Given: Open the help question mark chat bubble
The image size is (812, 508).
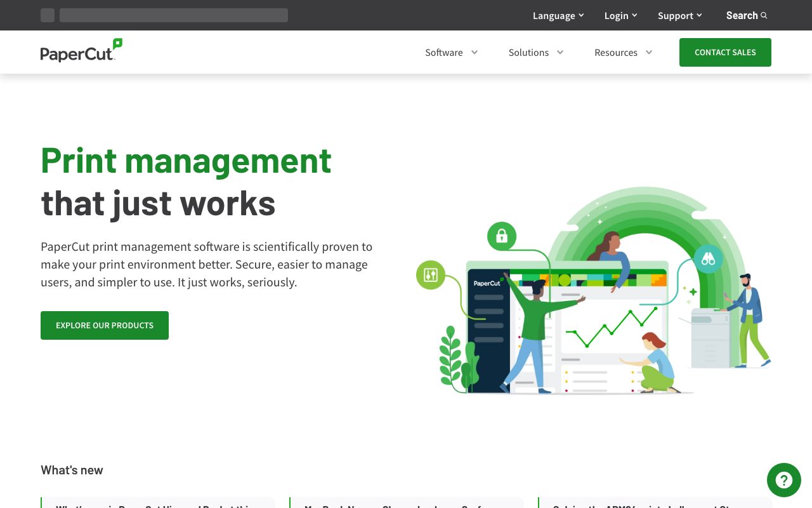Looking at the screenshot, I should [x=784, y=480].
